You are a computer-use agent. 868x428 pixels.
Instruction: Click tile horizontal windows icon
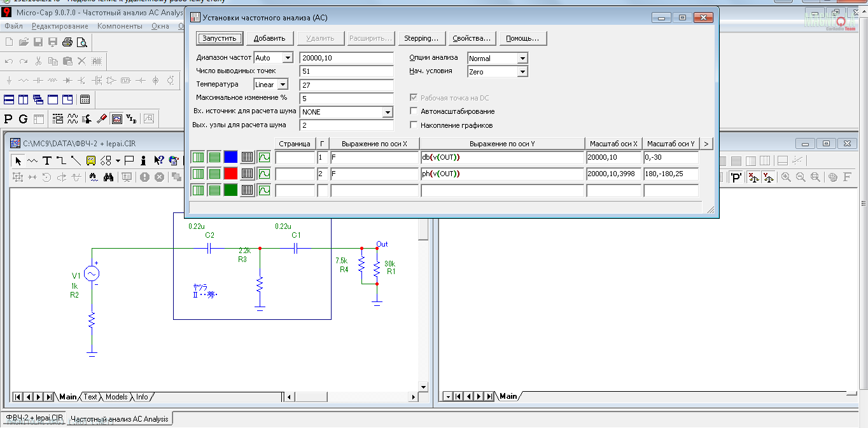point(9,100)
